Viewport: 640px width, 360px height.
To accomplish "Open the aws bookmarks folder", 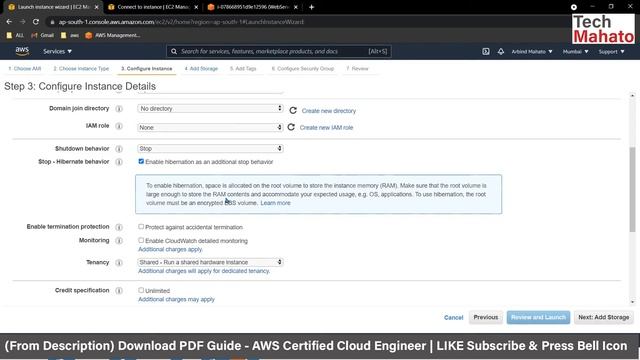I will pyautogui.click(x=70, y=36).
